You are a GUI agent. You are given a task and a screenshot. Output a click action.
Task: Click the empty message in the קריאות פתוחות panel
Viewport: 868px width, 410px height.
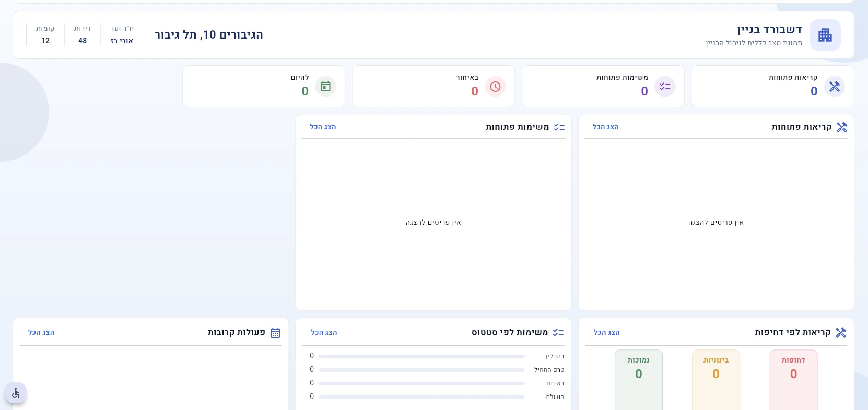click(x=716, y=223)
